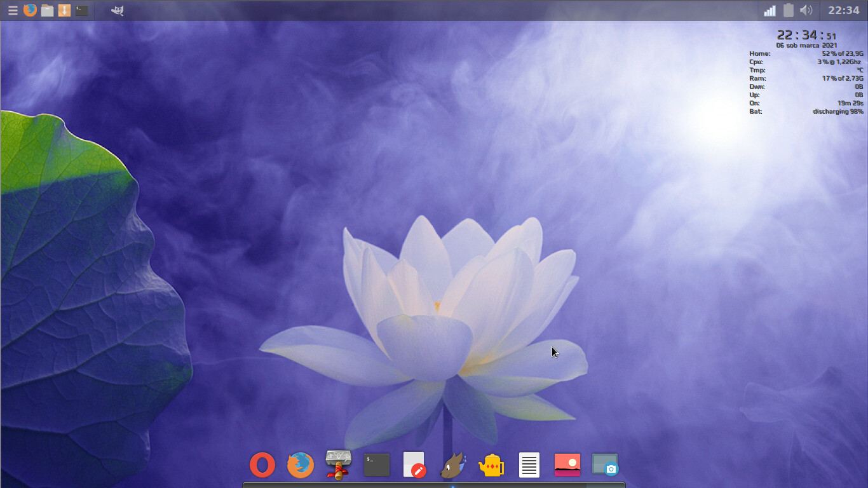The image size is (868, 488).
Task: Select the GIMP Wilber taskbar item
Action: click(x=117, y=10)
